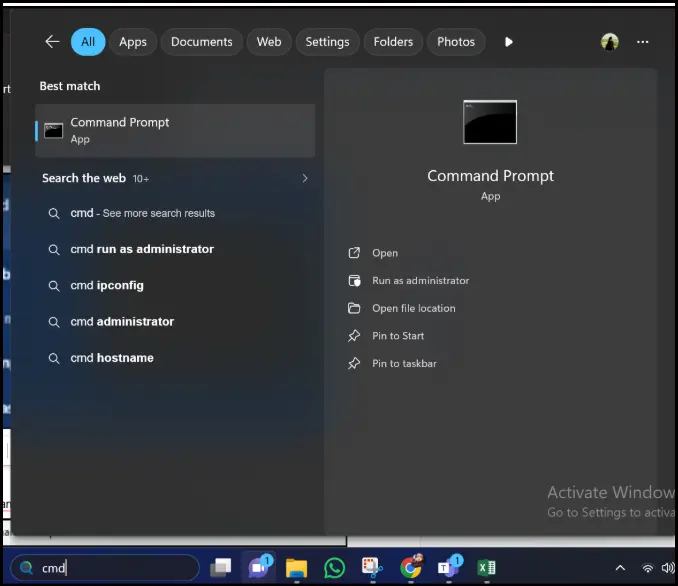Open Excel from the taskbar
This screenshot has width=678, height=586.
click(486, 567)
